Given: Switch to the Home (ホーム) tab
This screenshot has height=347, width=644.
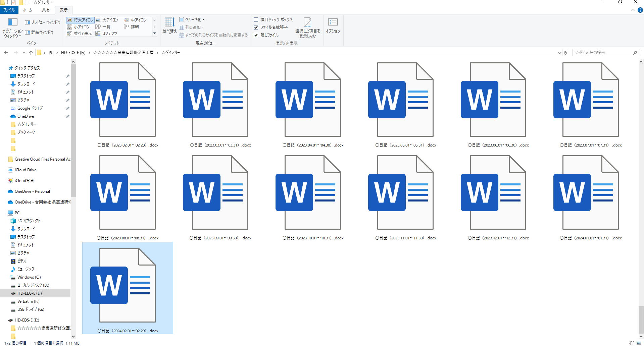Looking at the screenshot, I should [28, 10].
